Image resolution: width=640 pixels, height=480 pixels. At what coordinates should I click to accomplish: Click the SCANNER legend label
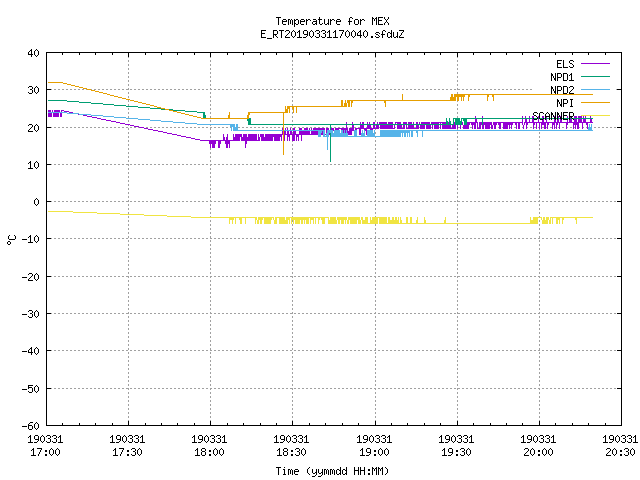[553, 116]
